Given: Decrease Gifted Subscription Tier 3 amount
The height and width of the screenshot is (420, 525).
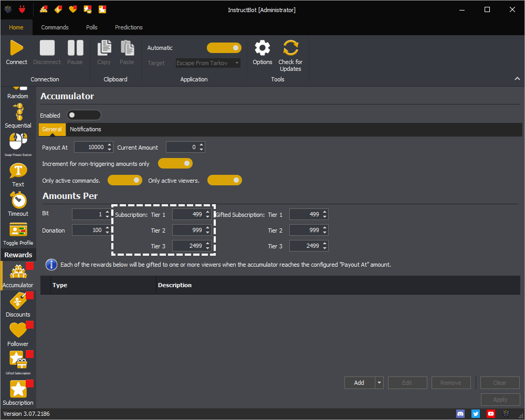Looking at the screenshot, I should point(325,248).
